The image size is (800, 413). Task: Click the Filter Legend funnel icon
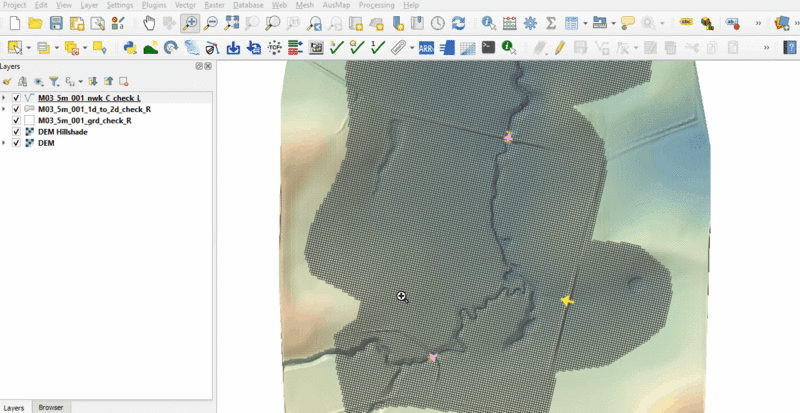click(x=54, y=82)
